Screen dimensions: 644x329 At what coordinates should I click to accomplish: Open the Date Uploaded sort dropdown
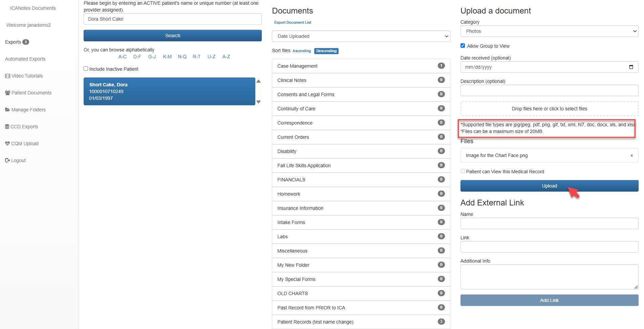[361, 36]
